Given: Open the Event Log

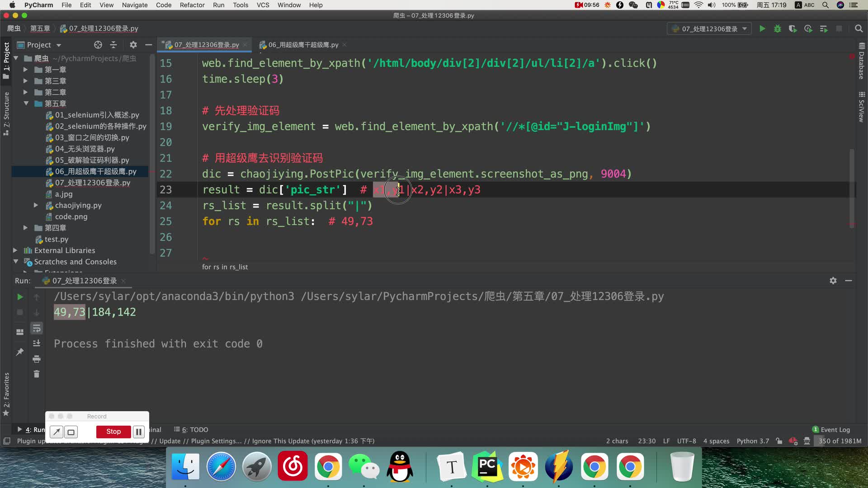Looking at the screenshot, I should [x=831, y=430].
